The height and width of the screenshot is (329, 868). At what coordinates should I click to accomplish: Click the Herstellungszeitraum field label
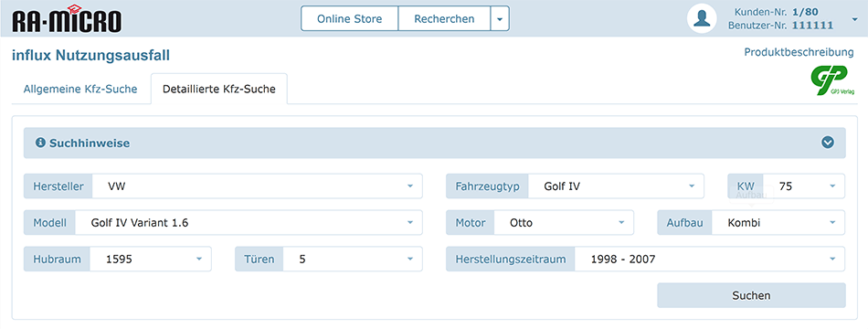[x=511, y=259]
